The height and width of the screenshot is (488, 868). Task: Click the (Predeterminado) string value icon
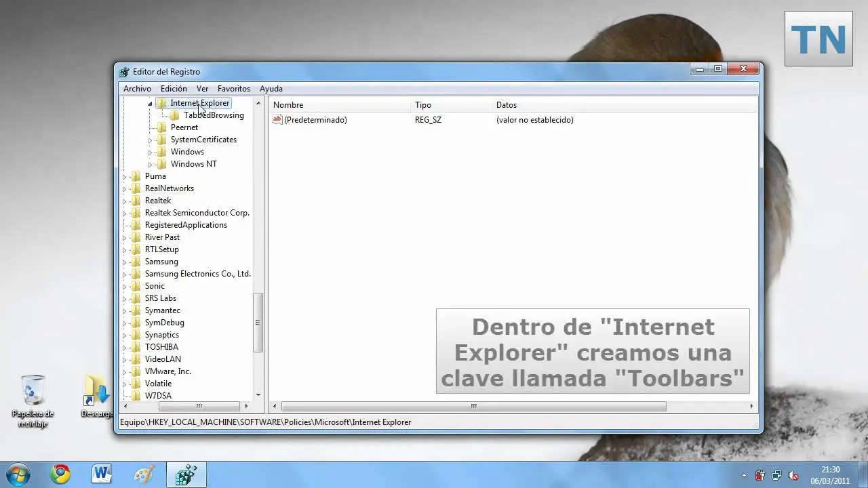click(x=277, y=120)
